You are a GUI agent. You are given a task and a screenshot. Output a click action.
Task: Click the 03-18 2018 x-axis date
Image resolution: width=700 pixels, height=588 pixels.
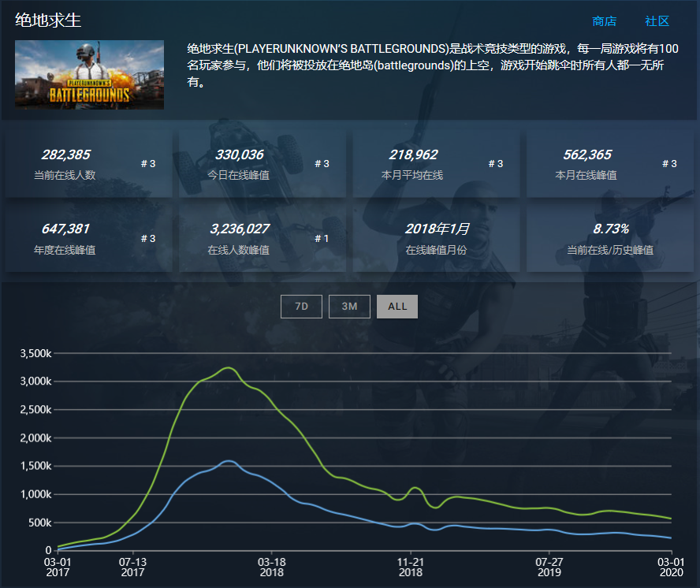click(271, 567)
